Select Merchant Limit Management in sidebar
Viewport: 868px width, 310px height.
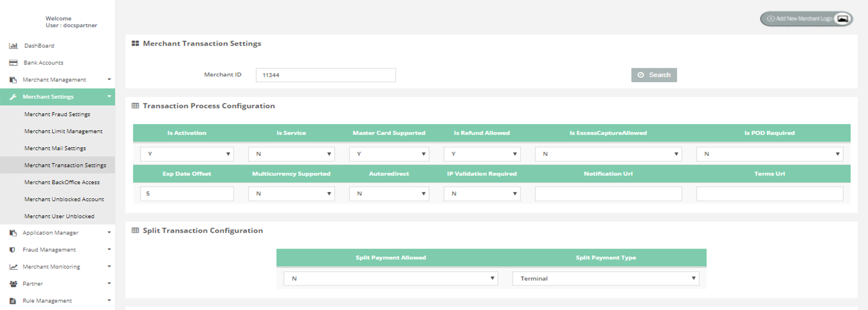click(x=63, y=131)
